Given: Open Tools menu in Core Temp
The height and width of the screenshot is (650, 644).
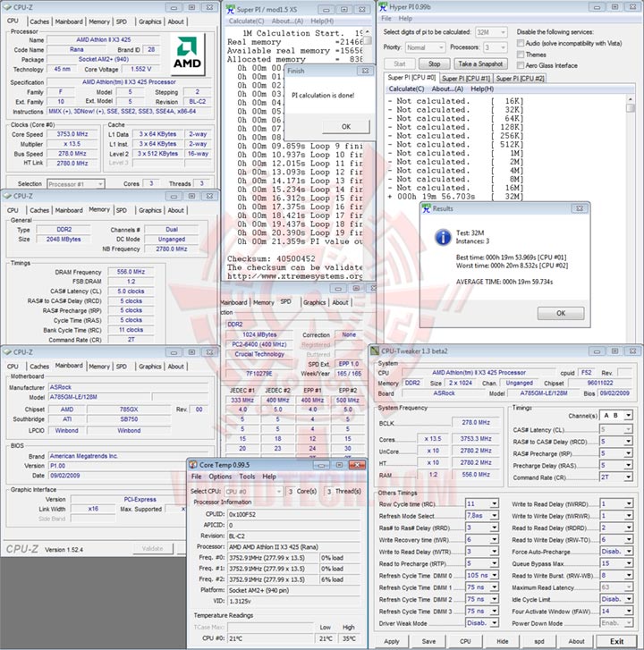Looking at the screenshot, I should click(247, 477).
